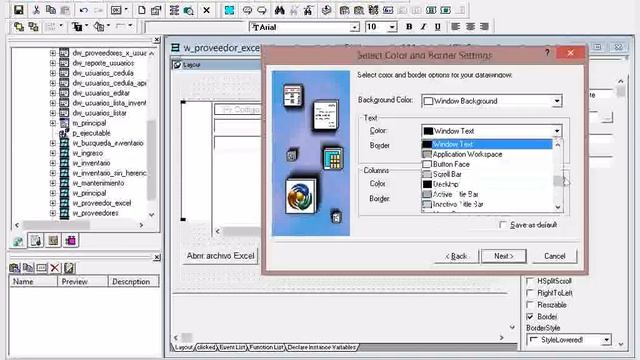This screenshot has width=640, height=360.
Task: Toggle the RightToLeft checkbox
Action: coord(530,293)
